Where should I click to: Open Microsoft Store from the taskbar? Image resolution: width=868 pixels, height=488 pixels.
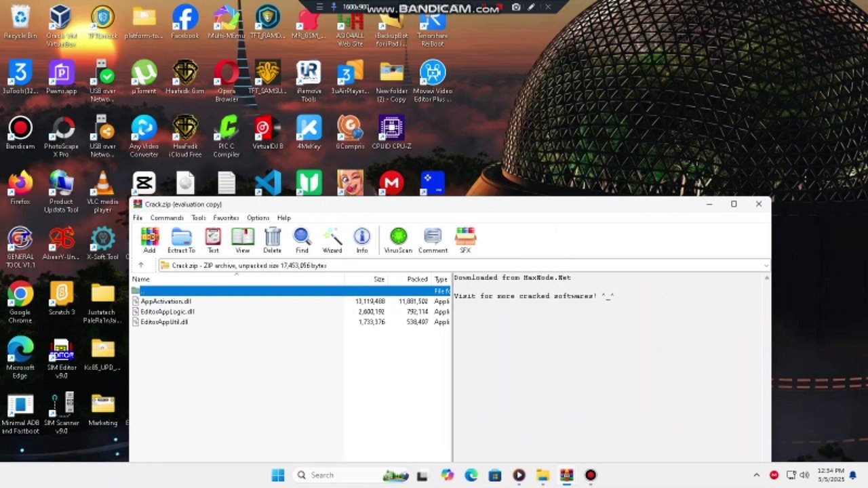(495, 475)
